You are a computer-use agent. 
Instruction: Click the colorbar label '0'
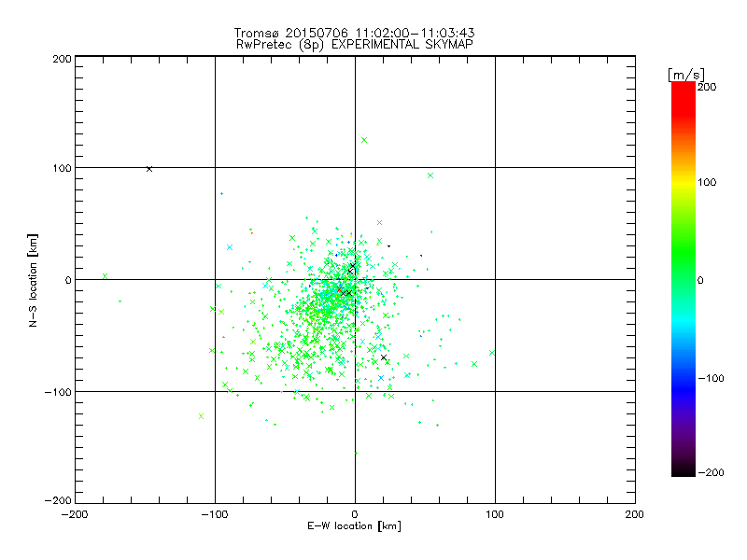tap(700, 280)
